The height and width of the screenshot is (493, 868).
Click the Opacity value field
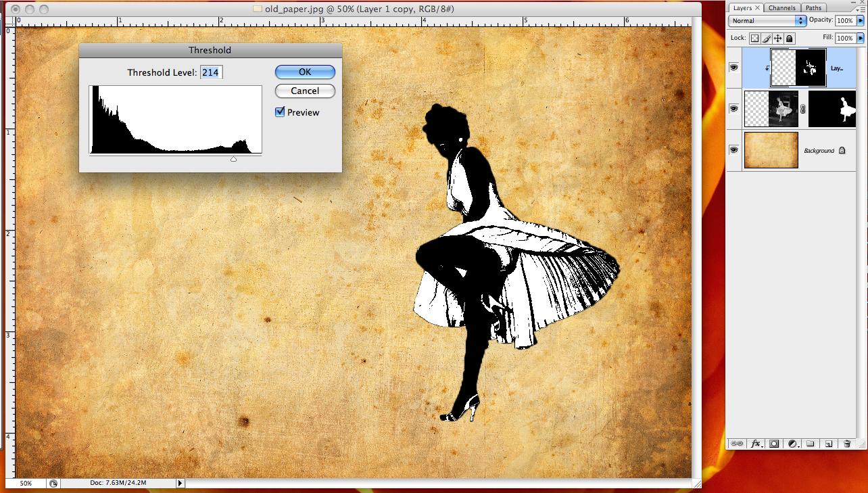[845, 21]
